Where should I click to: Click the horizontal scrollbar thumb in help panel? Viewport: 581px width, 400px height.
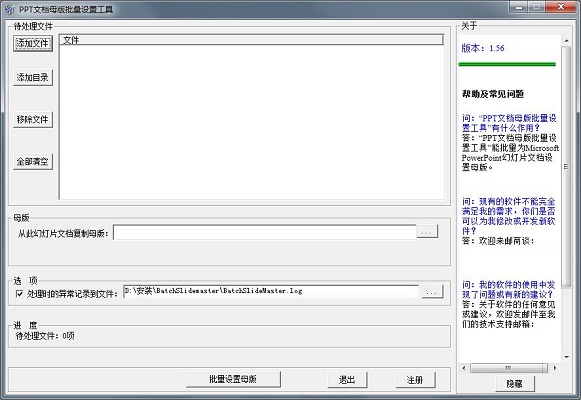[508, 368]
